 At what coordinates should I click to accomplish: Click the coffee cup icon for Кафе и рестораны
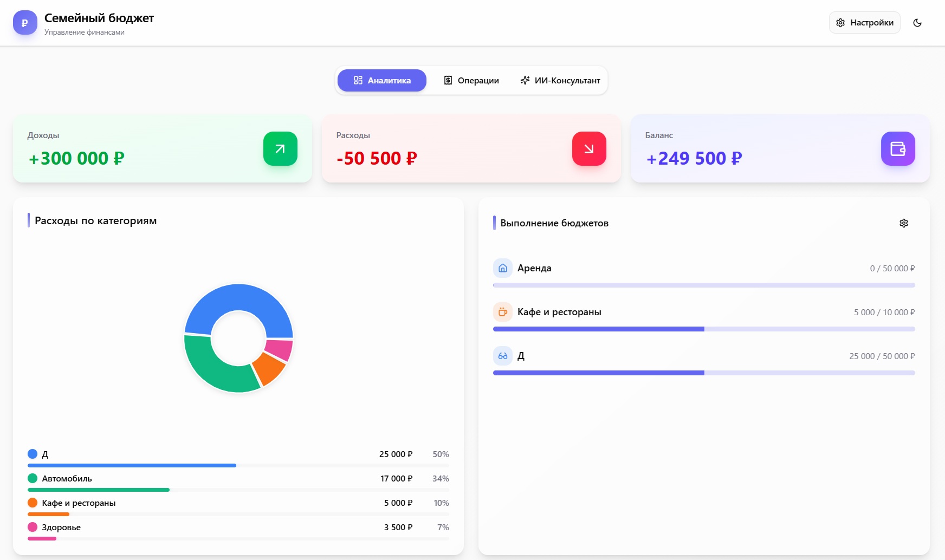pos(503,312)
